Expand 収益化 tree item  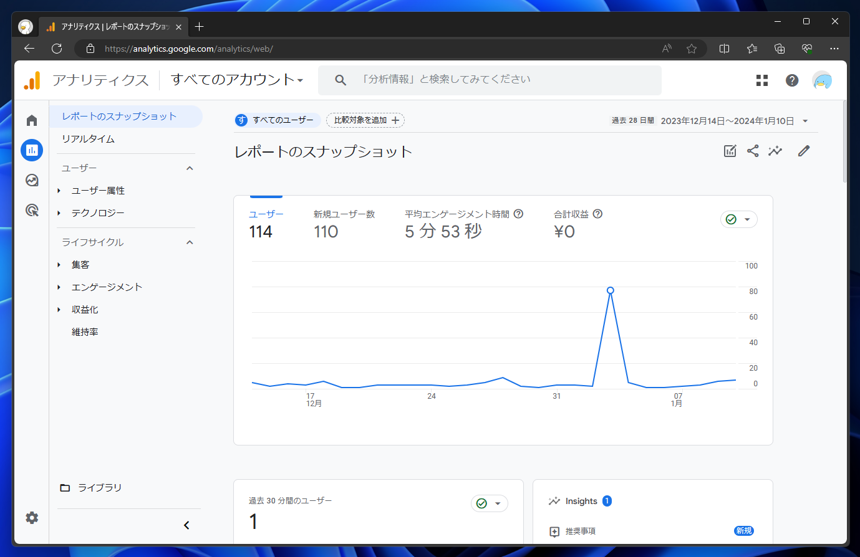click(59, 310)
